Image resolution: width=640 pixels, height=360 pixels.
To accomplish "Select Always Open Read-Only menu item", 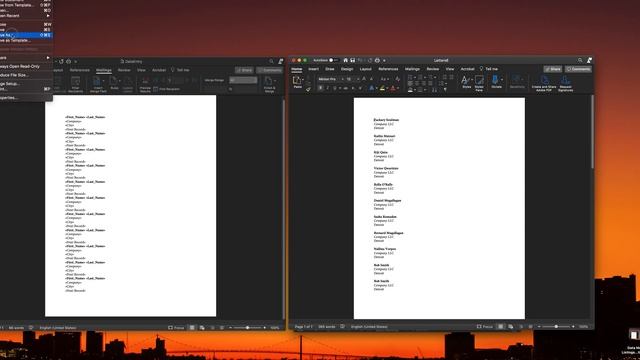I will pos(26,66).
